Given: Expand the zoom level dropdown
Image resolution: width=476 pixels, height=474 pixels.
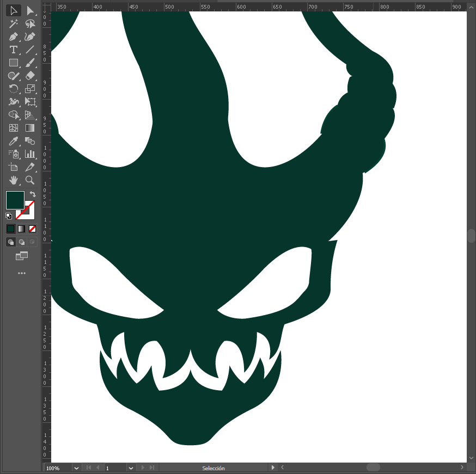Looking at the screenshot, I should (x=76, y=468).
